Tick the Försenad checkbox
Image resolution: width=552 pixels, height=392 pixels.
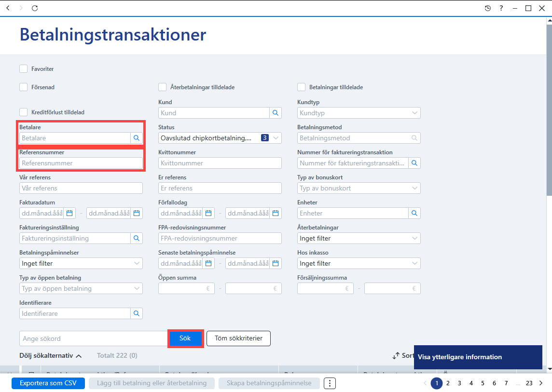24,87
